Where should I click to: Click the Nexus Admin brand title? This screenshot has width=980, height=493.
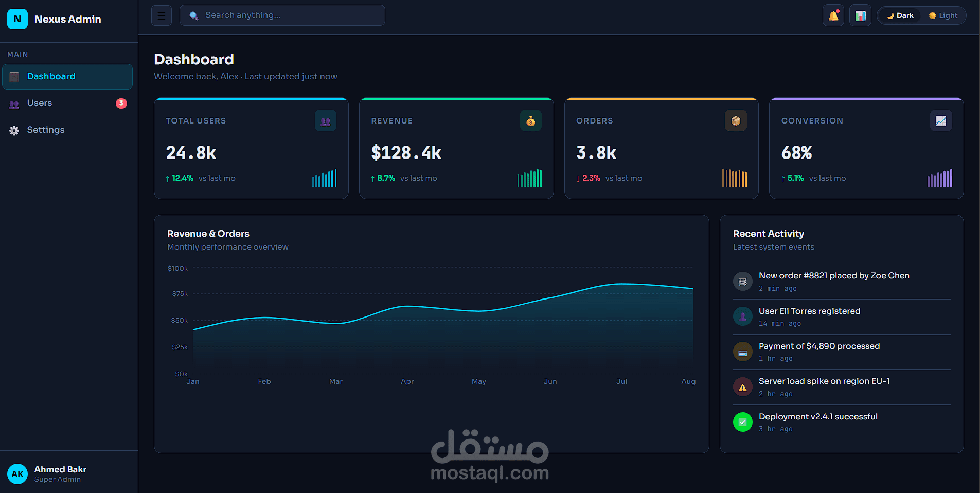click(x=68, y=19)
